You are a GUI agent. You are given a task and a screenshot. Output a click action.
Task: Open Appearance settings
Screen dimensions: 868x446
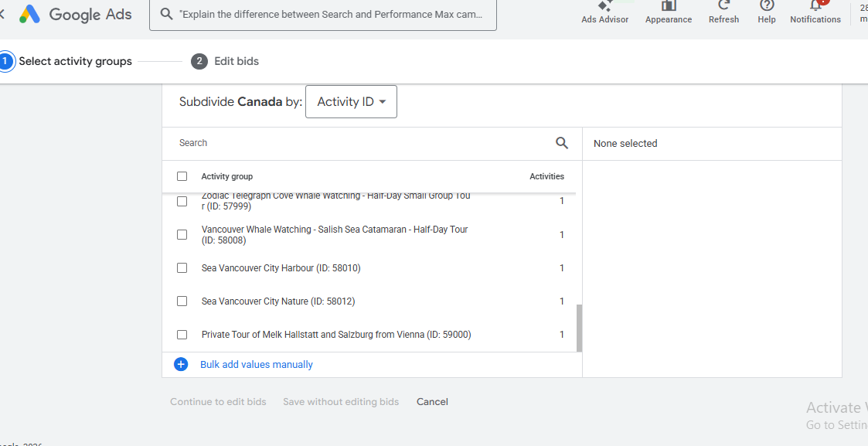click(x=668, y=12)
